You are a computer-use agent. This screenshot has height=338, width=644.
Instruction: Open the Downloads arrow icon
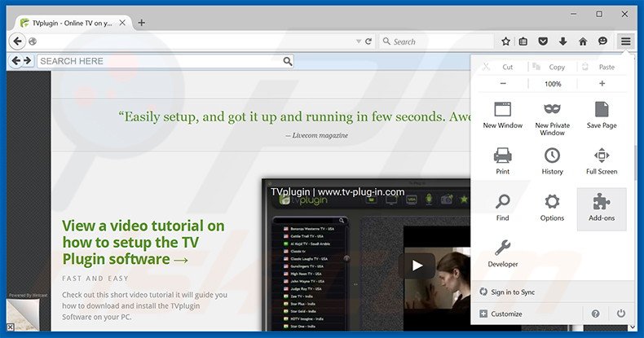[x=562, y=42]
